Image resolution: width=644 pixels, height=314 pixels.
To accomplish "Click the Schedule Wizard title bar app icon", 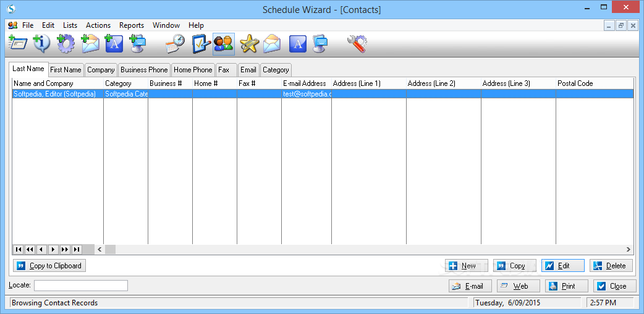I will click(12, 9).
